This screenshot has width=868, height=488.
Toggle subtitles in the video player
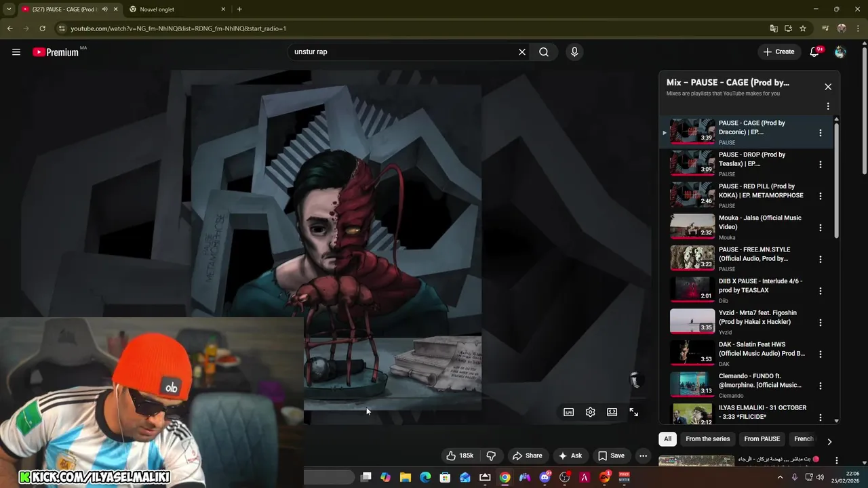tap(569, 412)
